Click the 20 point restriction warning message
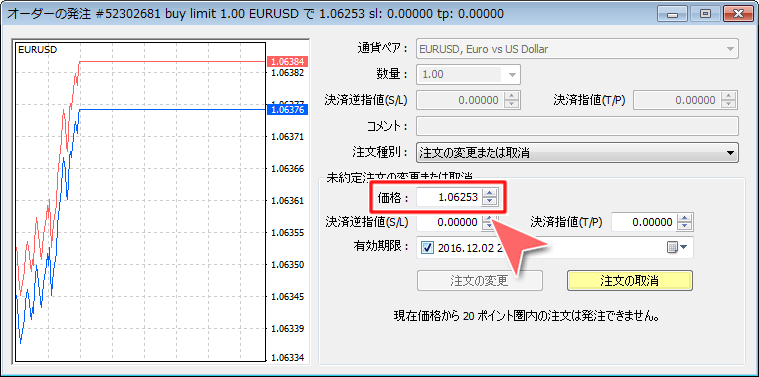 (x=527, y=317)
